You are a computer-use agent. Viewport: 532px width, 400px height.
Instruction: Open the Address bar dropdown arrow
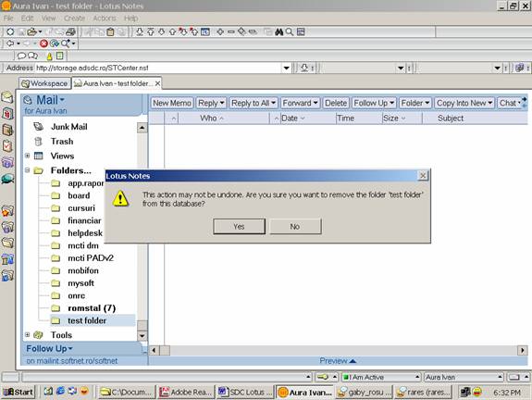click(x=287, y=68)
